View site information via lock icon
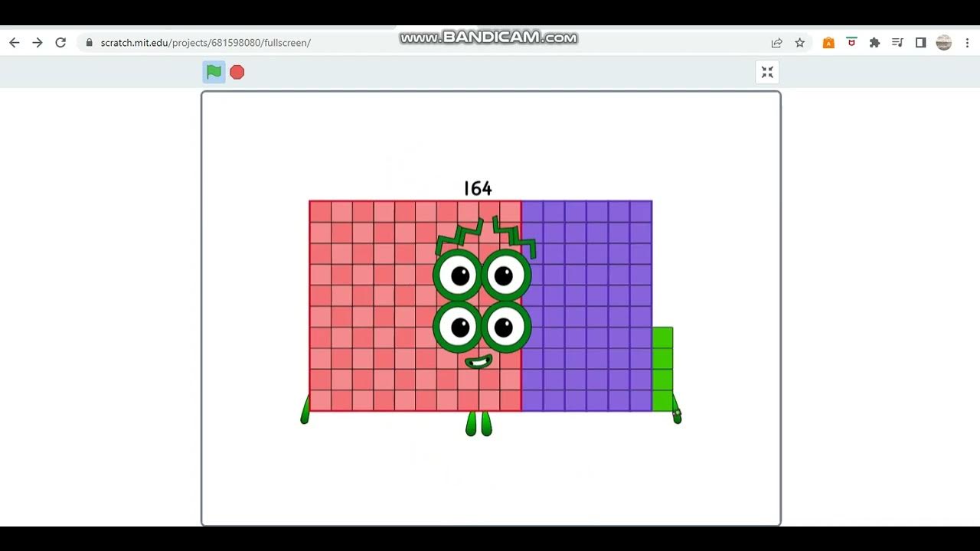Viewport: 980px width, 551px height. [90, 43]
